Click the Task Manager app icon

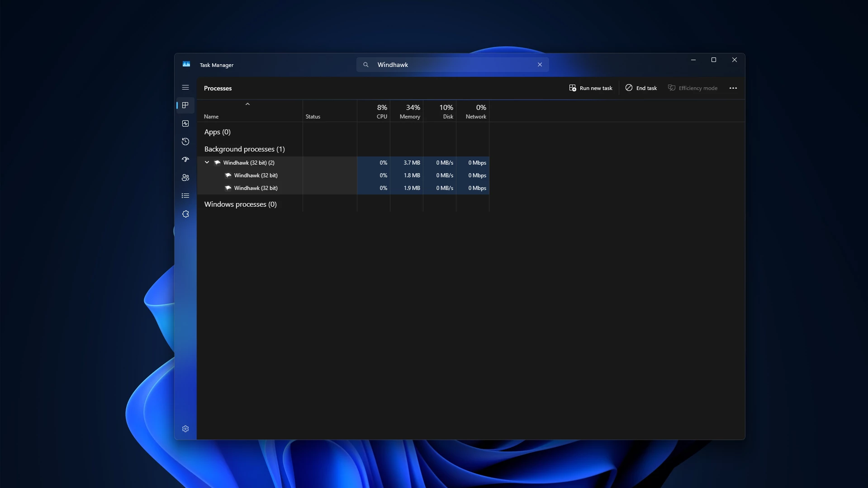[186, 64]
